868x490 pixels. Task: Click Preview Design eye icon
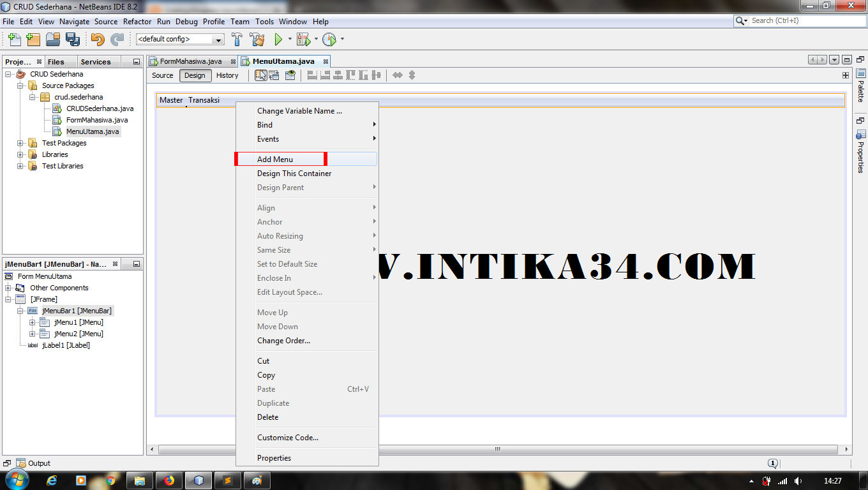click(x=290, y=75)
